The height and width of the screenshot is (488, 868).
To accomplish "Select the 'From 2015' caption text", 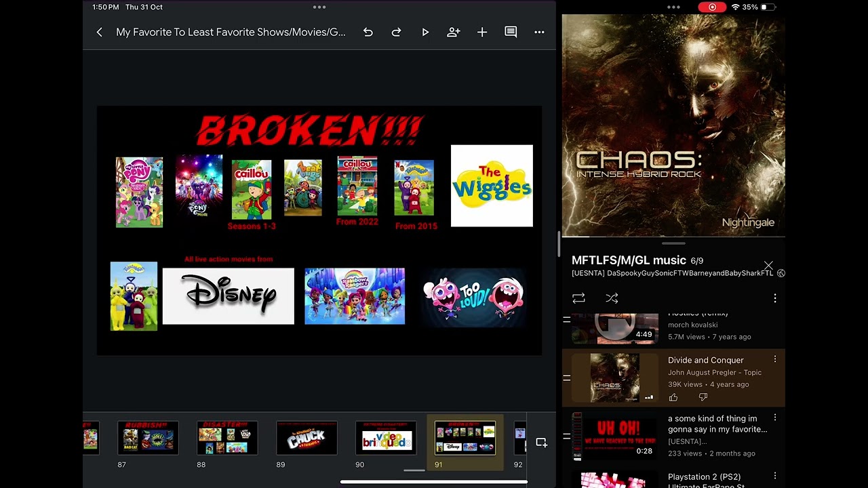I will click(416, 226).
